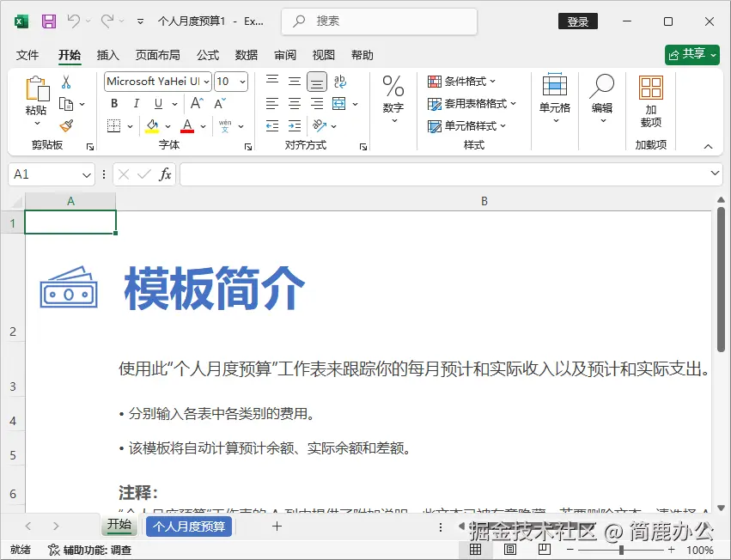Switch to the 插入 ribbon tab
Image resolution: width=731 pixels, height=560 pixels.
point(107,54)
